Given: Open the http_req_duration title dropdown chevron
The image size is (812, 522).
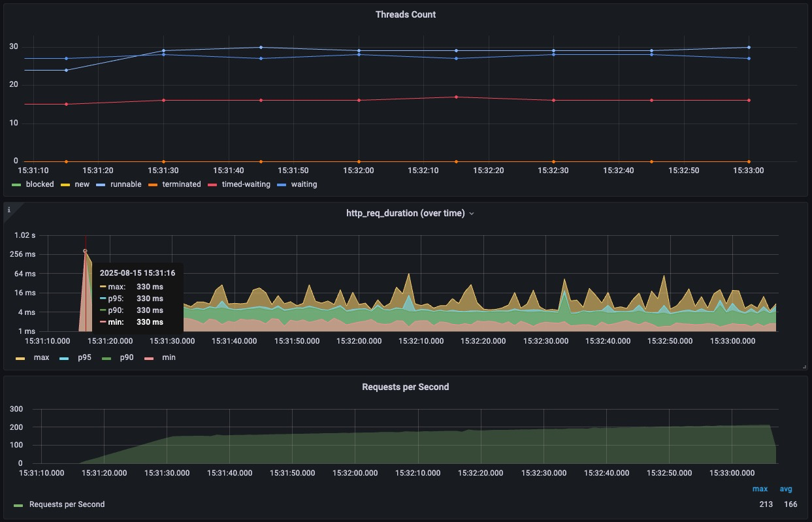Looking at the screenshot, I should click(472, 214).
